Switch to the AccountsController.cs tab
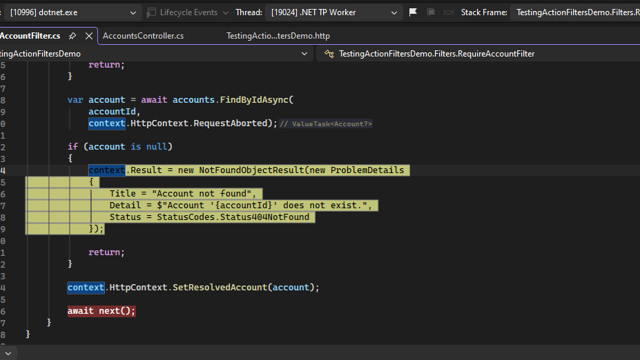This screenshot has width=640, height=360. (143, 36)
